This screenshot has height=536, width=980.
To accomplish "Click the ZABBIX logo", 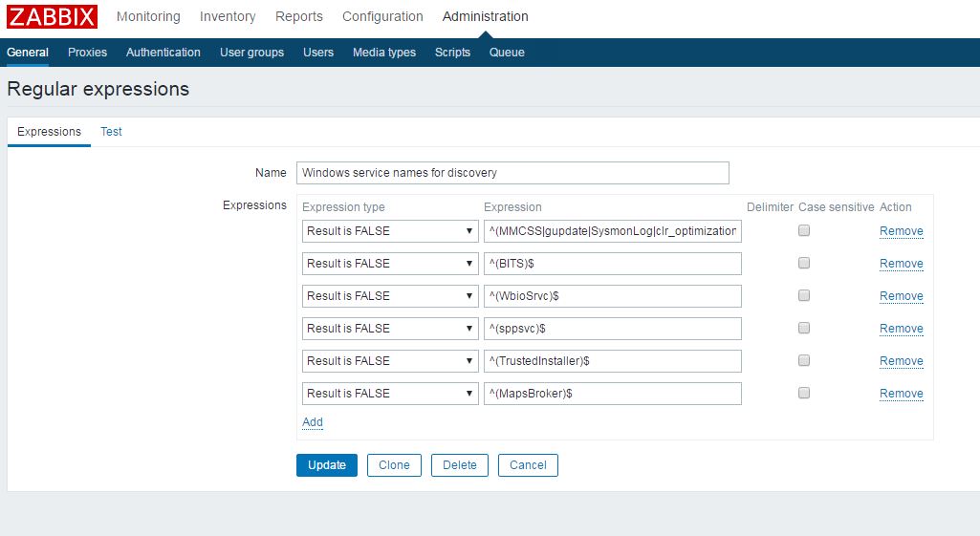I will [52, 16].
